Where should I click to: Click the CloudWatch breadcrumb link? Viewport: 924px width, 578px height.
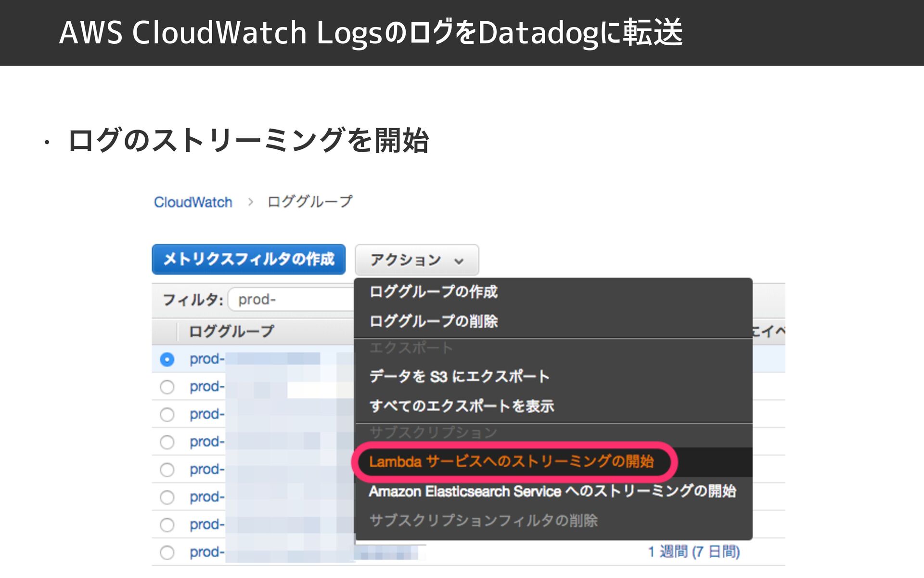point(193,202)
